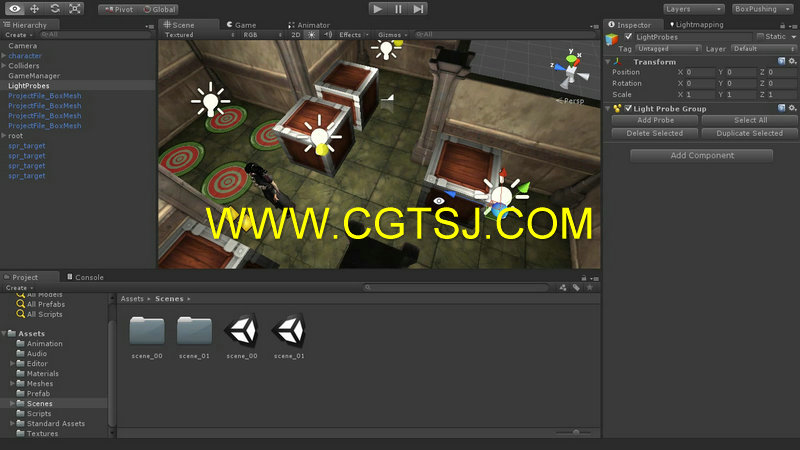Open Transform component gear menu
Image resolution: width=800 pixels, height=450 pixels.
(792, 61)
